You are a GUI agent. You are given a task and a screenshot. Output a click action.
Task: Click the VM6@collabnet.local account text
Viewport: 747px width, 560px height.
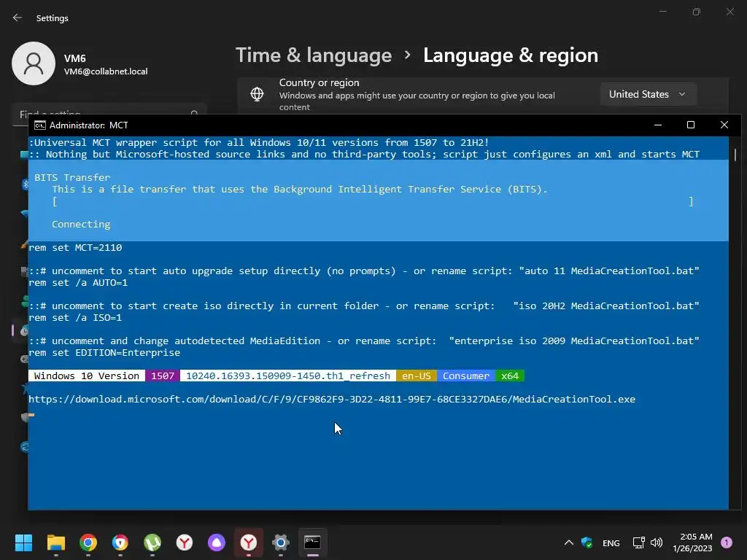tap(106, 71)
